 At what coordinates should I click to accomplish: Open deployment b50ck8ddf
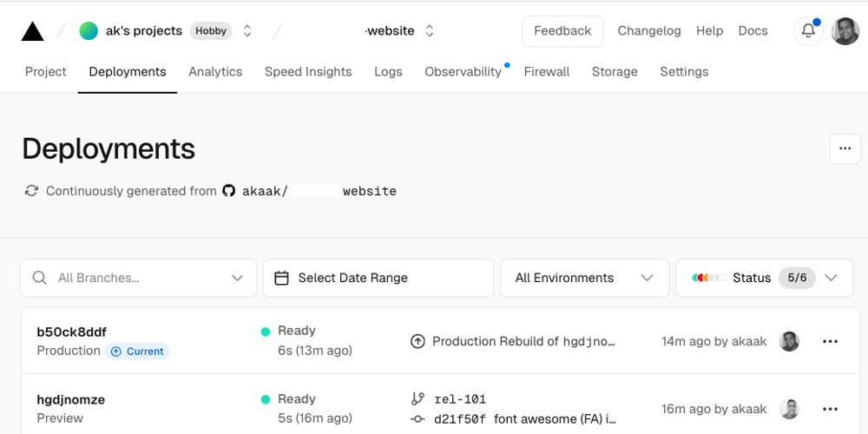(72, 332)
